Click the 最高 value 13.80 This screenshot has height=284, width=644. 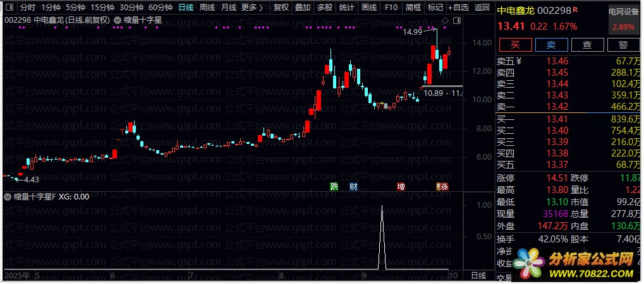pyautogui.click(x=557, y=190)
